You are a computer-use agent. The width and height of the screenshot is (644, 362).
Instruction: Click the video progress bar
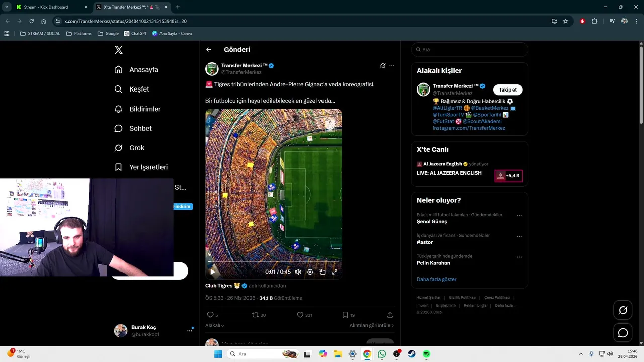tap(274, 262)
